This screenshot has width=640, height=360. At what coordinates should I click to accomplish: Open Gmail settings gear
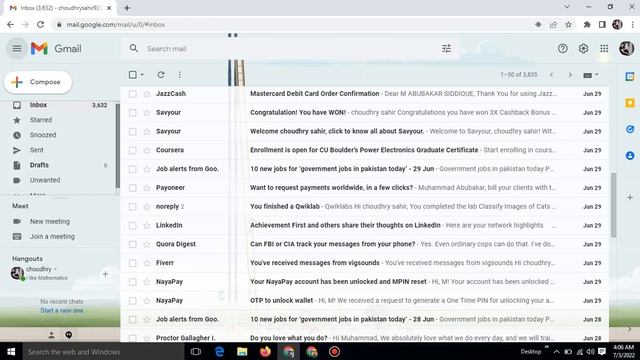583,49
